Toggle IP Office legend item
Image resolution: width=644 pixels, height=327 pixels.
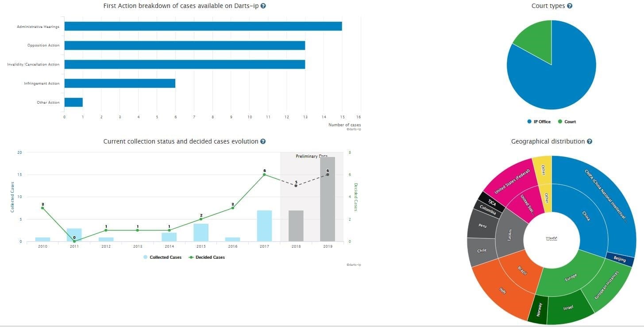[539, 122]
